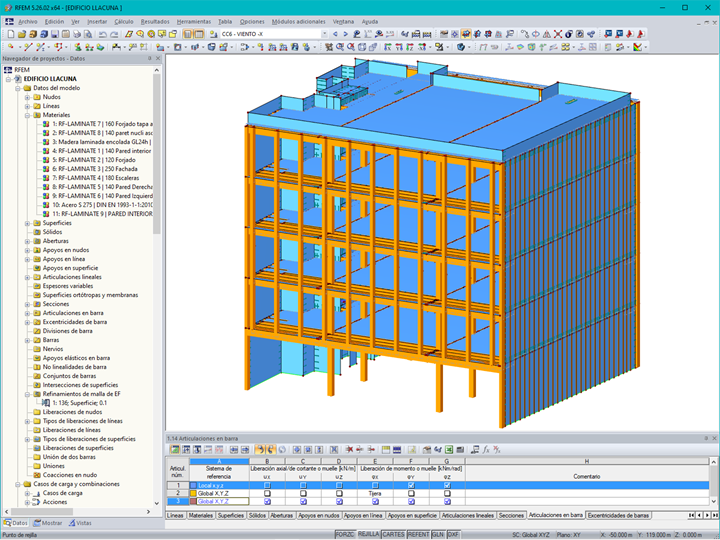Toggle the REFENT status bar button

[418, 535]
